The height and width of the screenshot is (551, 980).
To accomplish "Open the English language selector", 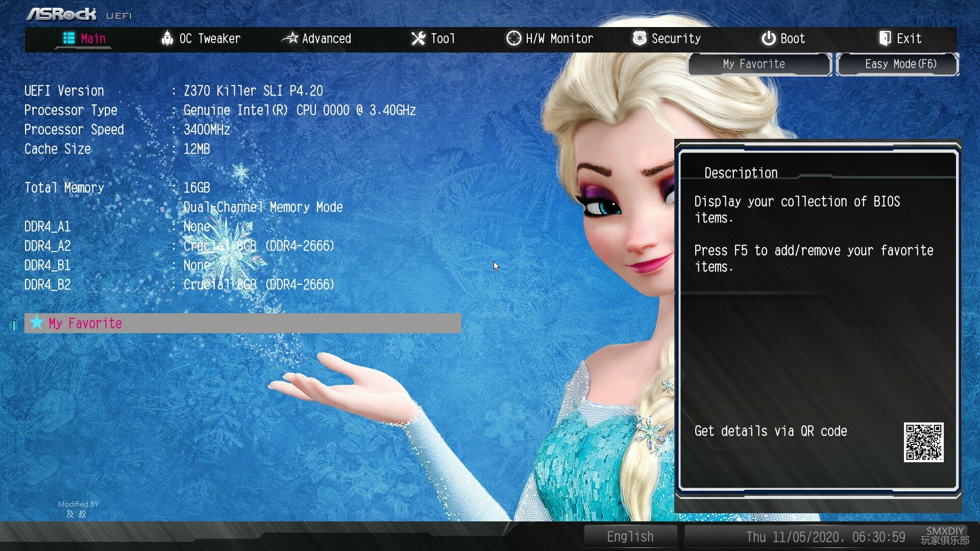I will 630,537.
